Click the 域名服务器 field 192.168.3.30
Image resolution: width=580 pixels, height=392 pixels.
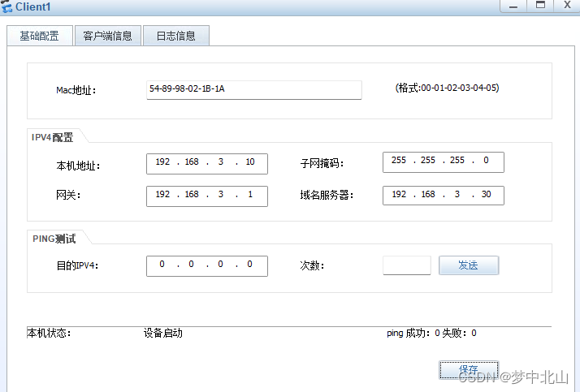click(x=444, y=195)
